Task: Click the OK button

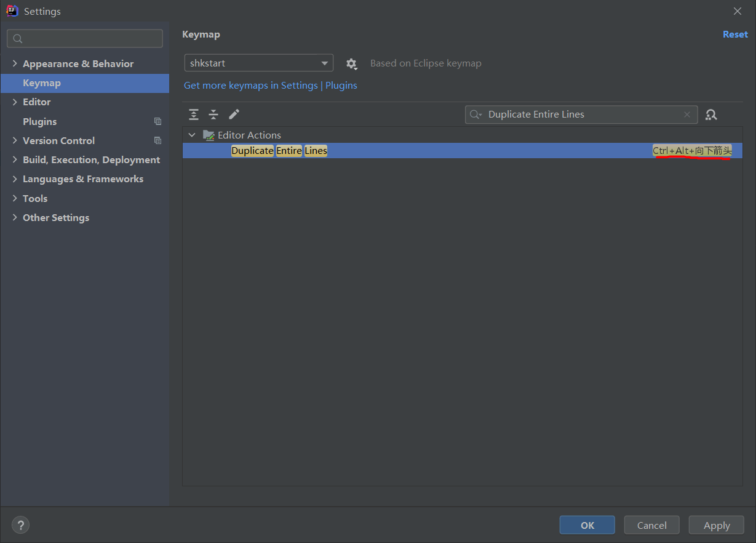Action: pos(587,525)
